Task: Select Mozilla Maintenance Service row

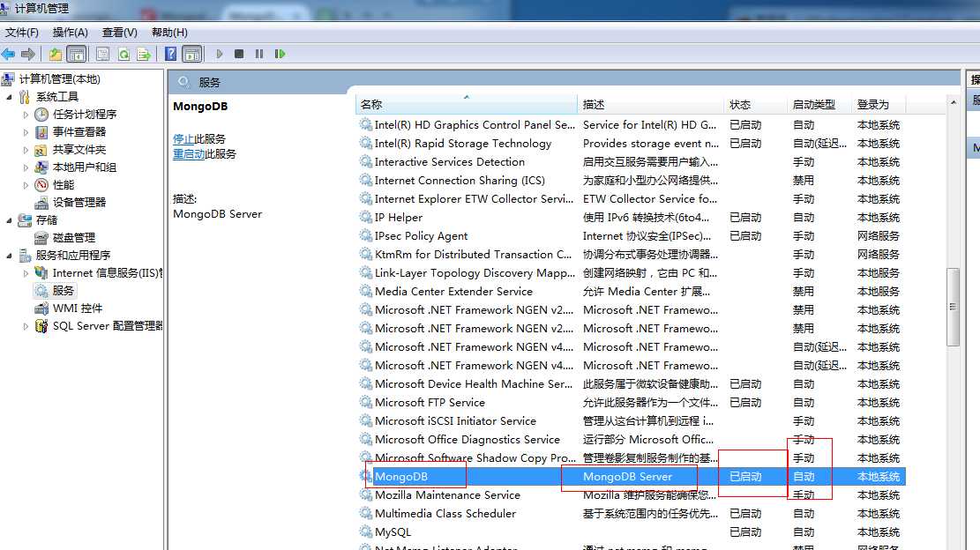Action: (x=632, y=495)
